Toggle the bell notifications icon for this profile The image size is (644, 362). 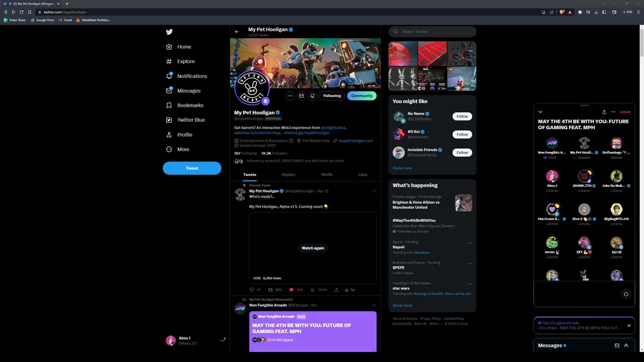(x=312, y=96)
